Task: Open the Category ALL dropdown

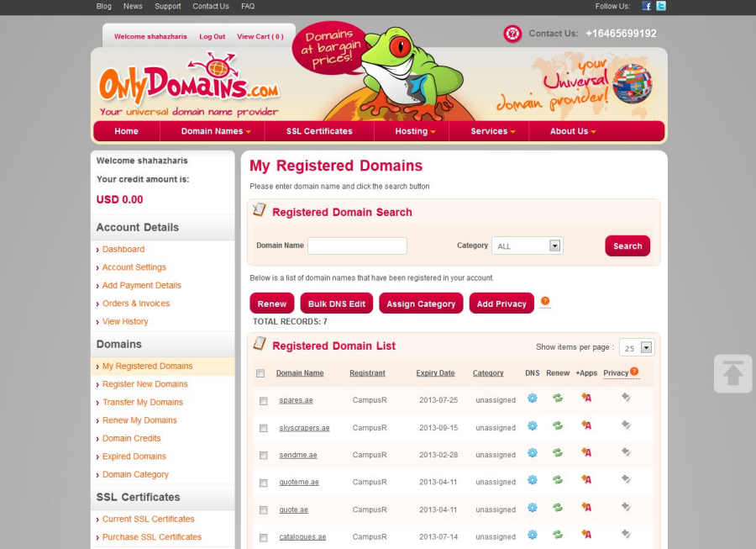Action: (528, 245)
